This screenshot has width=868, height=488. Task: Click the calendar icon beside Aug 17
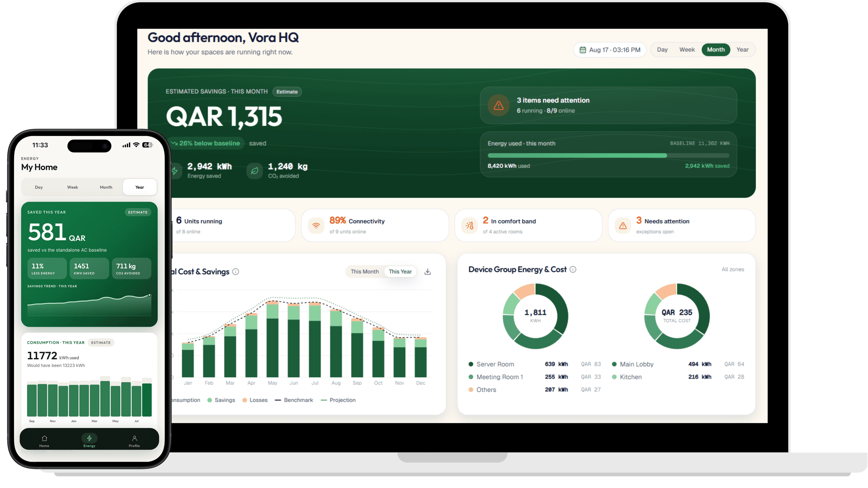583,50
